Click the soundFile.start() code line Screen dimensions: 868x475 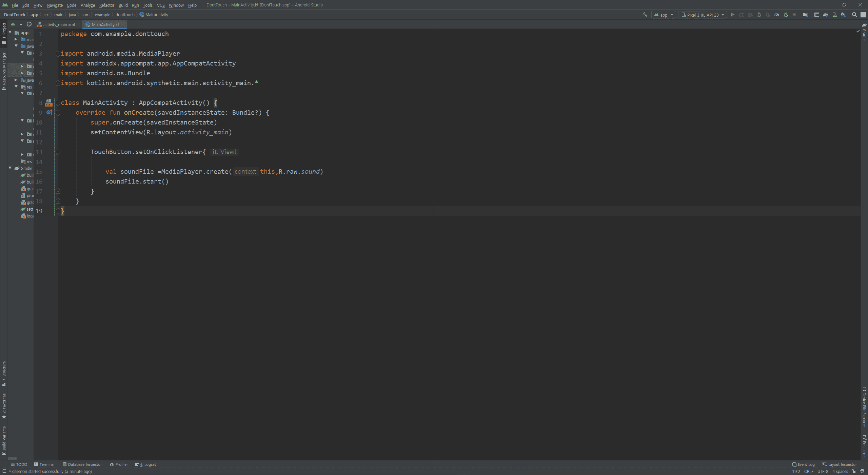[x=137, y=182]
